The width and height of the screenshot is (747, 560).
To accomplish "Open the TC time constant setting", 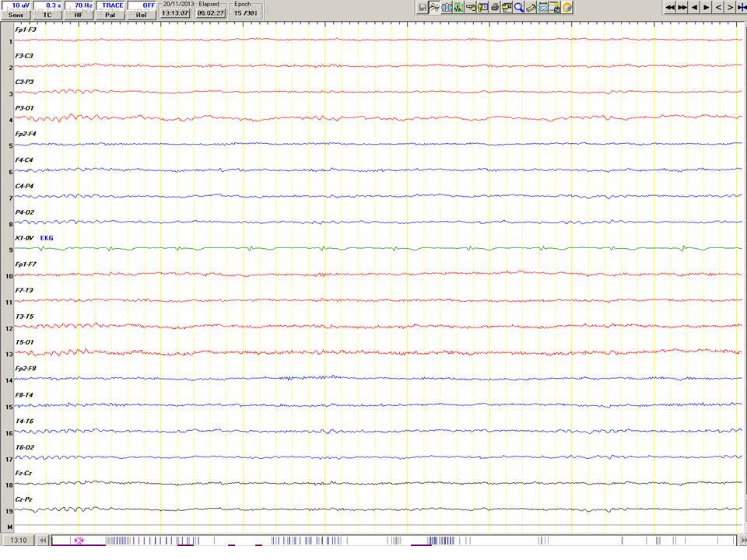I will (x=48, y=15).
